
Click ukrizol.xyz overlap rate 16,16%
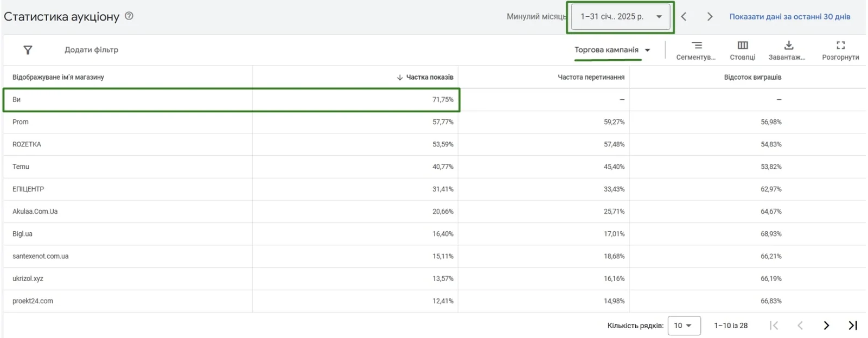[614, 278]
